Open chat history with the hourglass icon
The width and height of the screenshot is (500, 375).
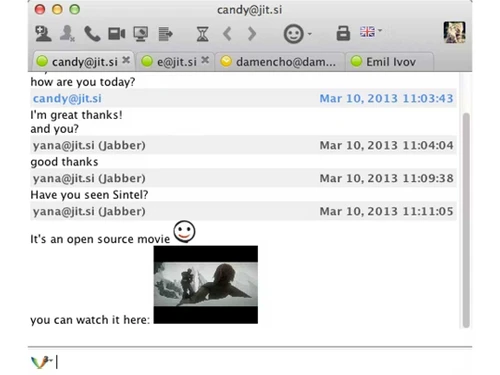pos(202,34)
